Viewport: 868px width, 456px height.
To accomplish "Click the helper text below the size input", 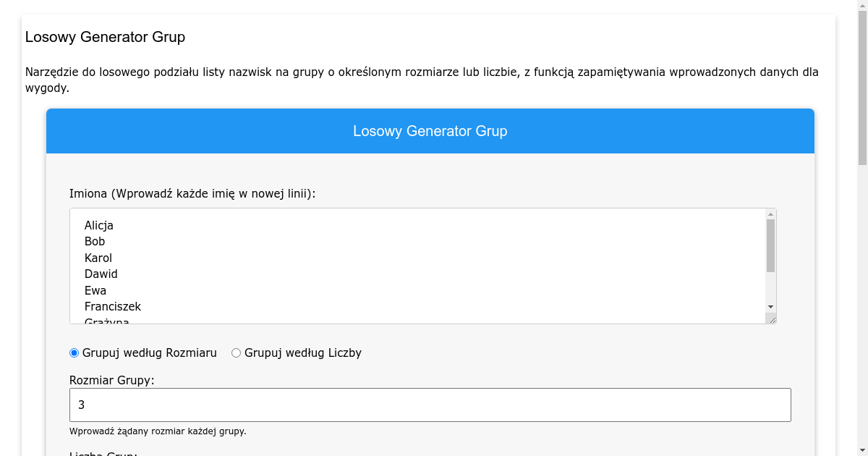I will coord(158,431).
